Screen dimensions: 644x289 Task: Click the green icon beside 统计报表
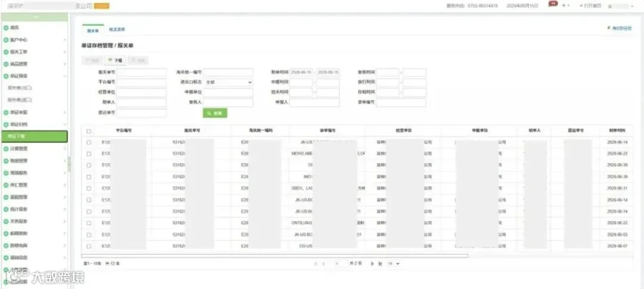(6, 210)
